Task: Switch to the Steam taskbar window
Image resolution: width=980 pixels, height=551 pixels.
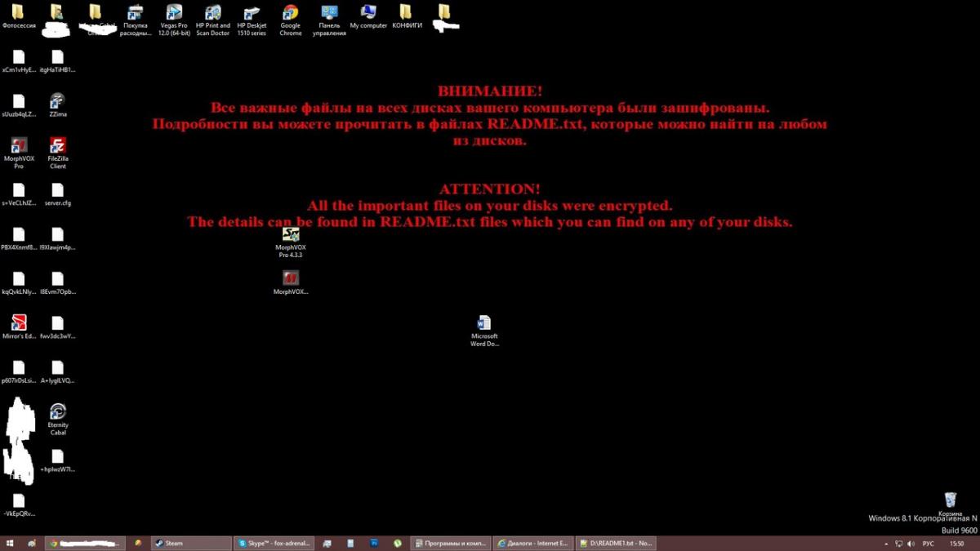Action: 191,543
